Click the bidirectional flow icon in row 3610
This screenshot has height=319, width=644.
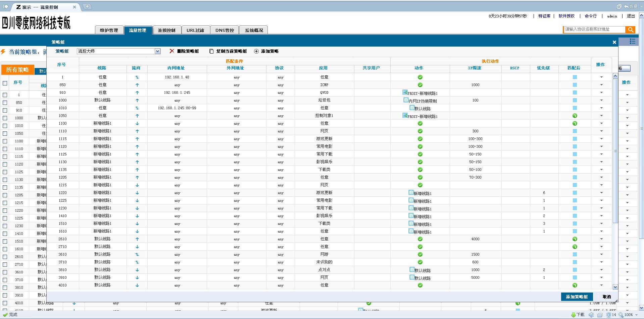click(x=137, y=255)
